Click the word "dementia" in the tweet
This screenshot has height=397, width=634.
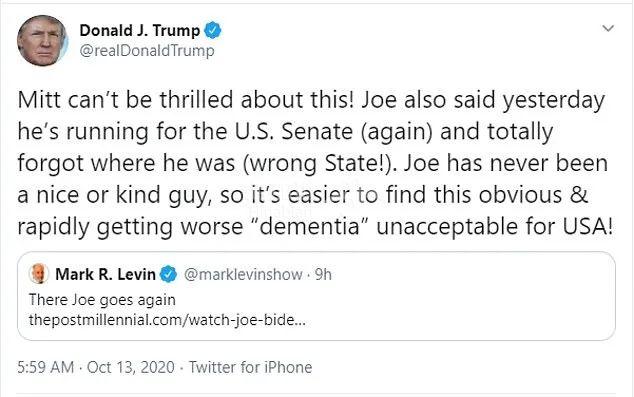309,226
